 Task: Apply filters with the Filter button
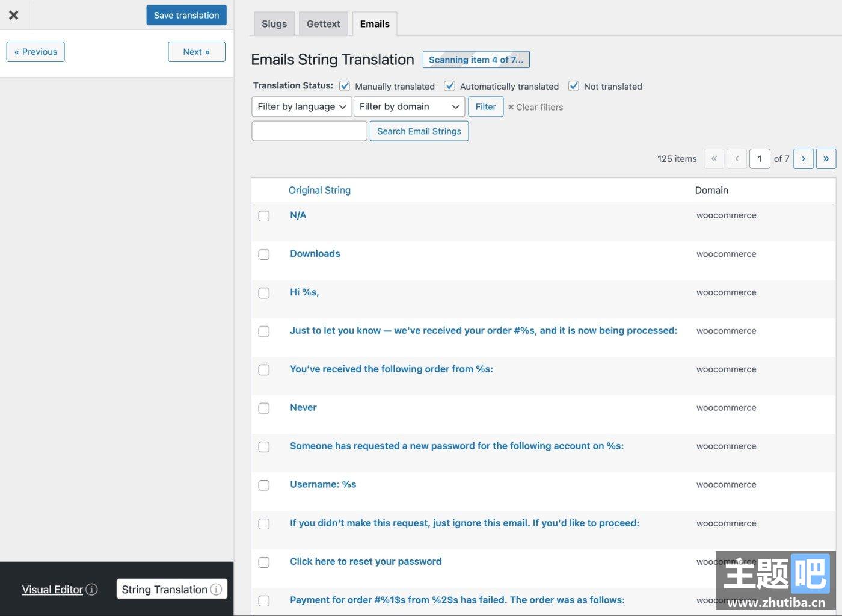click(485, 106)
